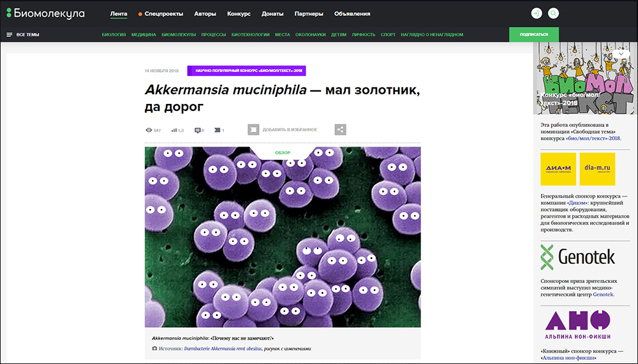Click the article date 14 НОЯБРЯ 2018

[161, 71]
